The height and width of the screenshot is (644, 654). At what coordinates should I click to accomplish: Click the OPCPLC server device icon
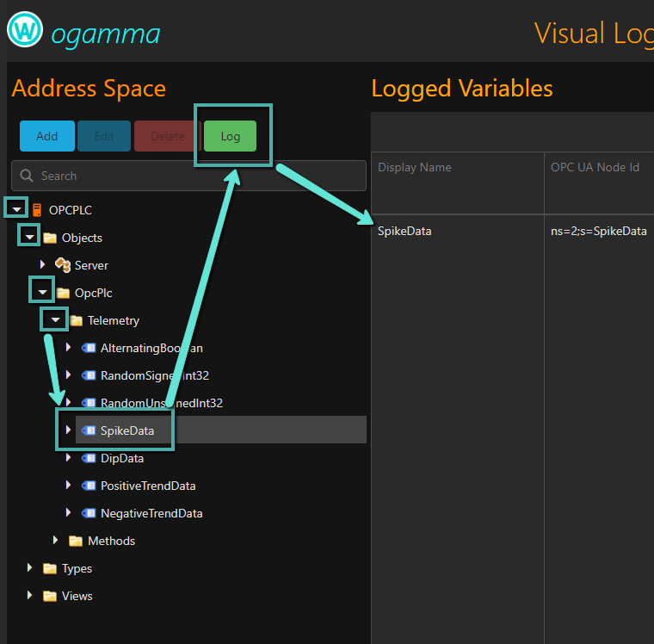37,210
